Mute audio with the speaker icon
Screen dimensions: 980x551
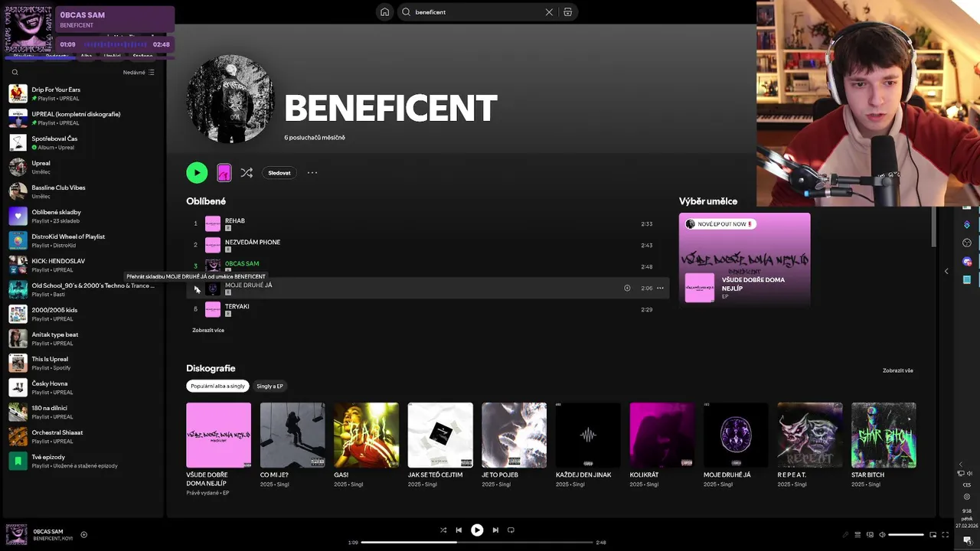point(882,535)
